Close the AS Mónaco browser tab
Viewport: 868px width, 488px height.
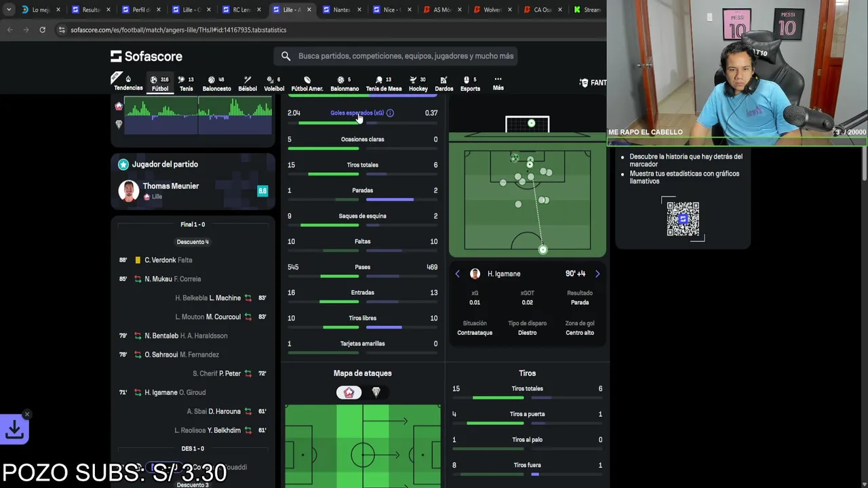coord(459,9)
